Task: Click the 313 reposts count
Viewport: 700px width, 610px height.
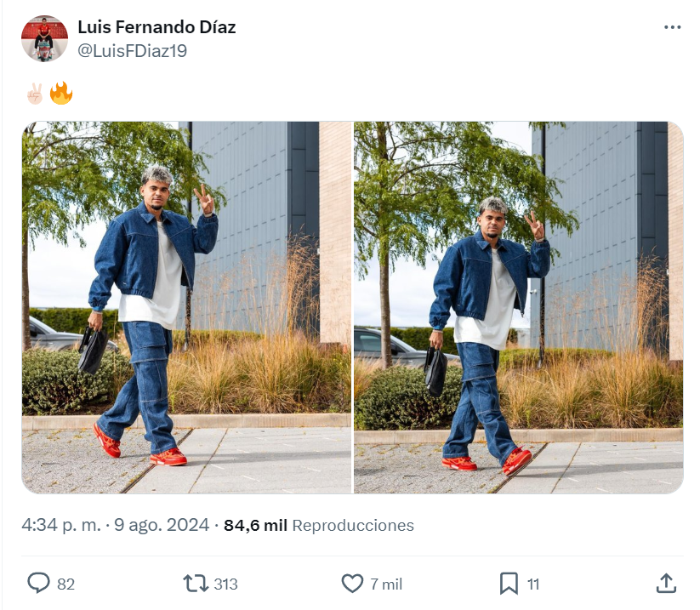Action: [225, 584]
